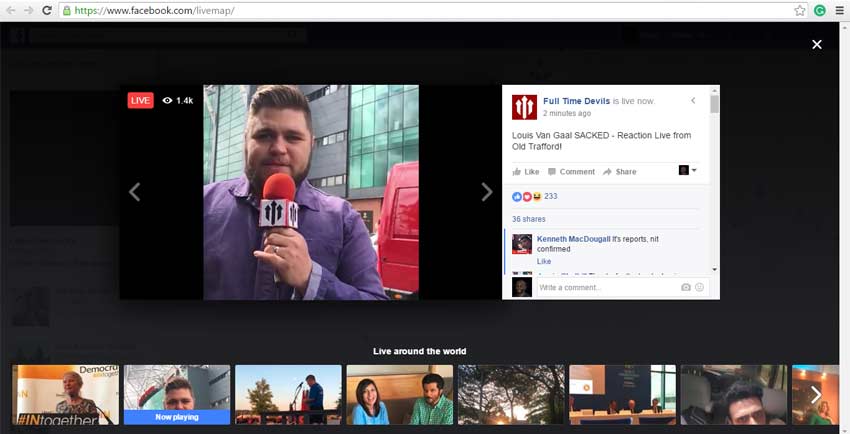This screenshot has height=434, width=850.
Task: Open Full Time Devils page logo
Action: pyautogui.click(x=524, y=107)
